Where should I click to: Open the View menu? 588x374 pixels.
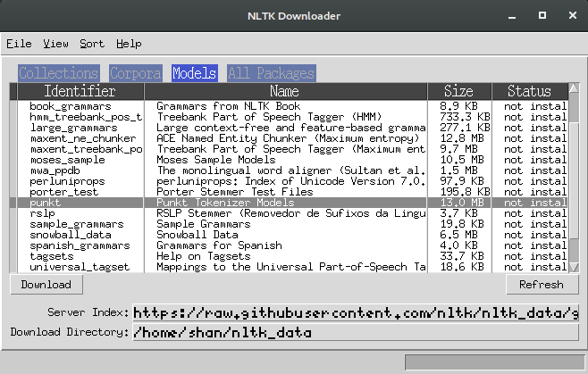pyautogui.click(x=55, y=44)
